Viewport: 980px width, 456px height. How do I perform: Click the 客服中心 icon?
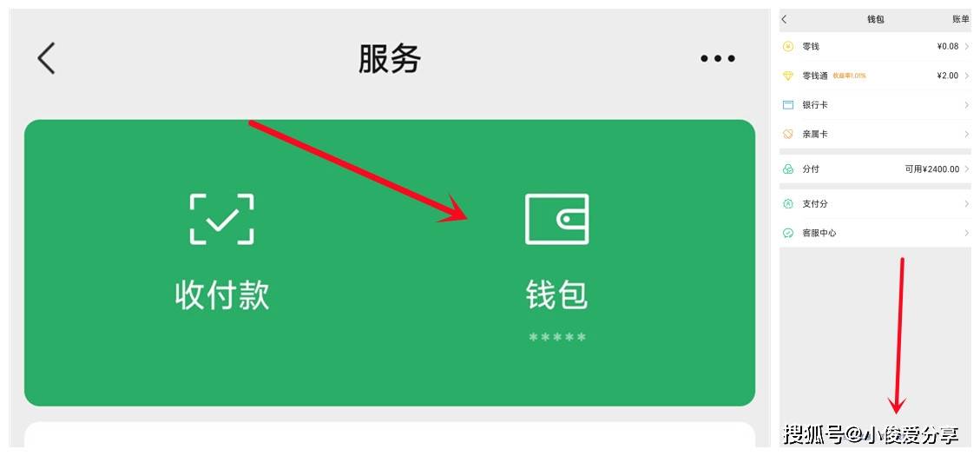[x=788, y=233]
